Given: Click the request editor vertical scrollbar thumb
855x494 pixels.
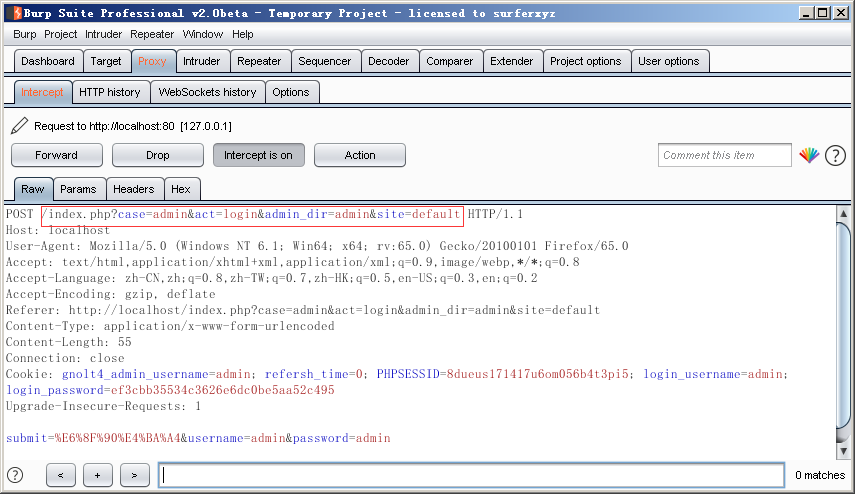Looking at the screenshot, I should coord(844,327).
